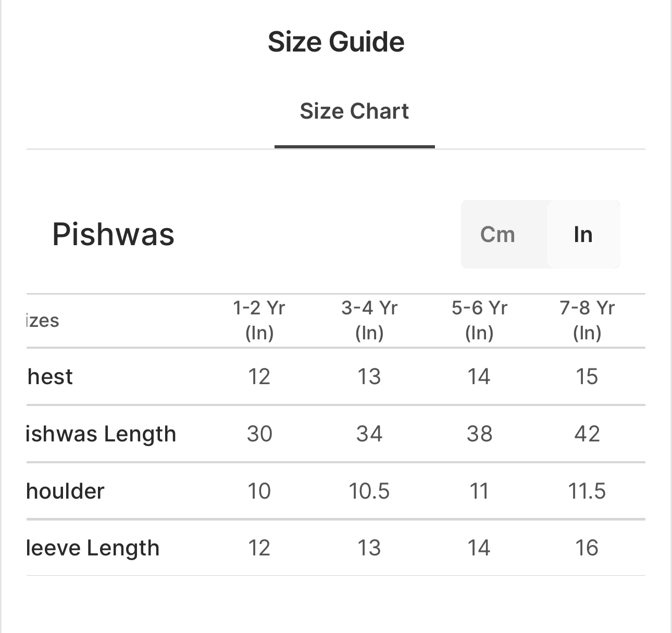Screen dimensions: 672x633
Task: Click the Size Guide heading
Action: pos(336,42)
